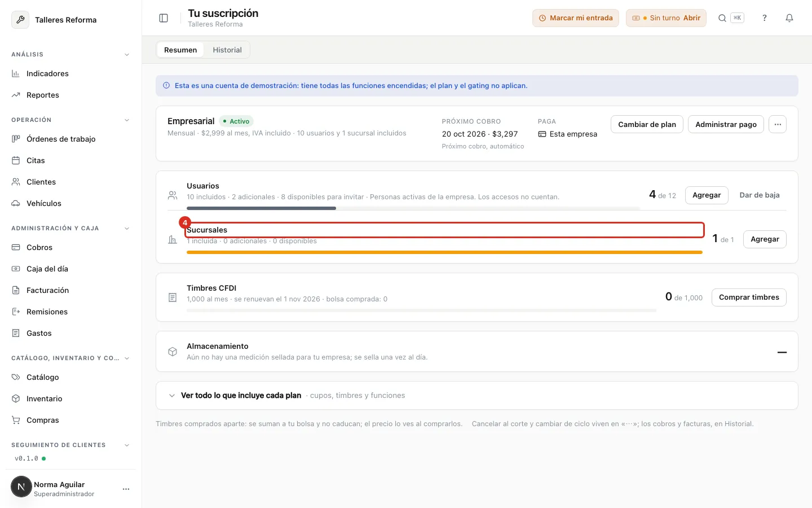This screenshot has width=812, height=508.
Task: Collapse the Operación section
Action: (x=127, y=120)
